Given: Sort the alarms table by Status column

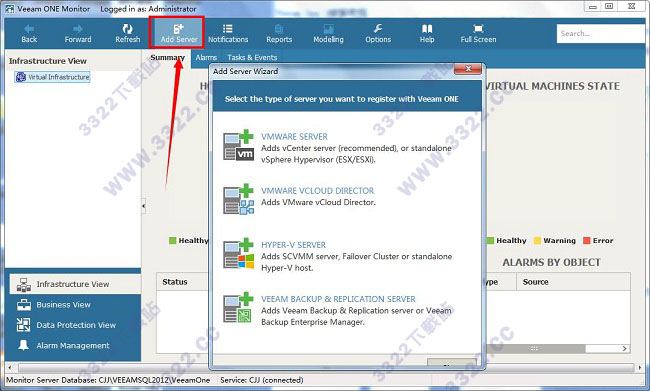Looking at the screenshot, I should click(175, 282).
